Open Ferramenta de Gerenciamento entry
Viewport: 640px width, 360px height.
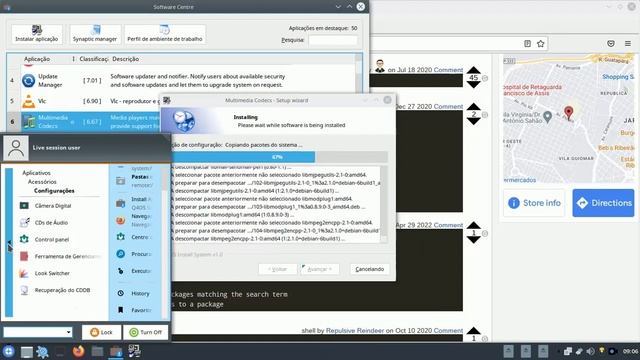click(x=59, y=256)
